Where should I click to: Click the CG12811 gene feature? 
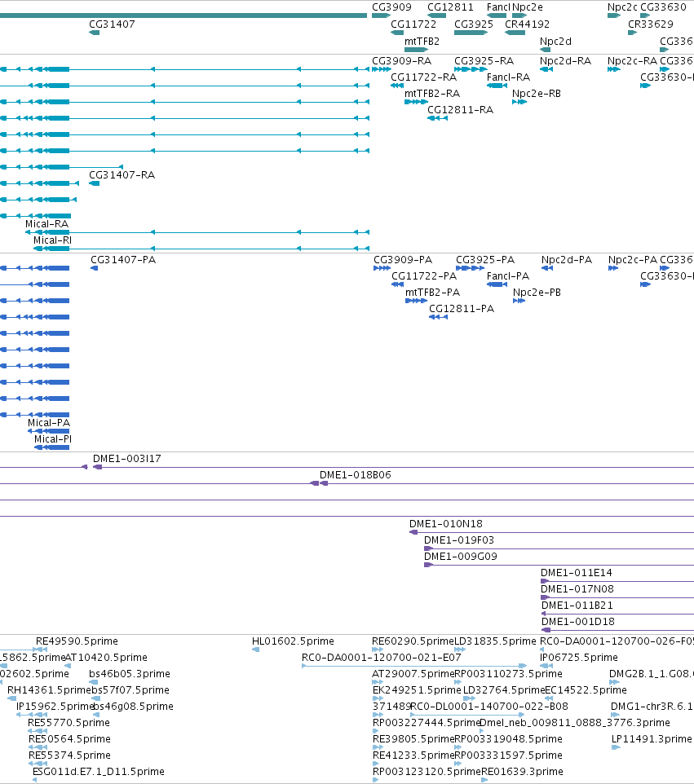[x=437, y=16]
